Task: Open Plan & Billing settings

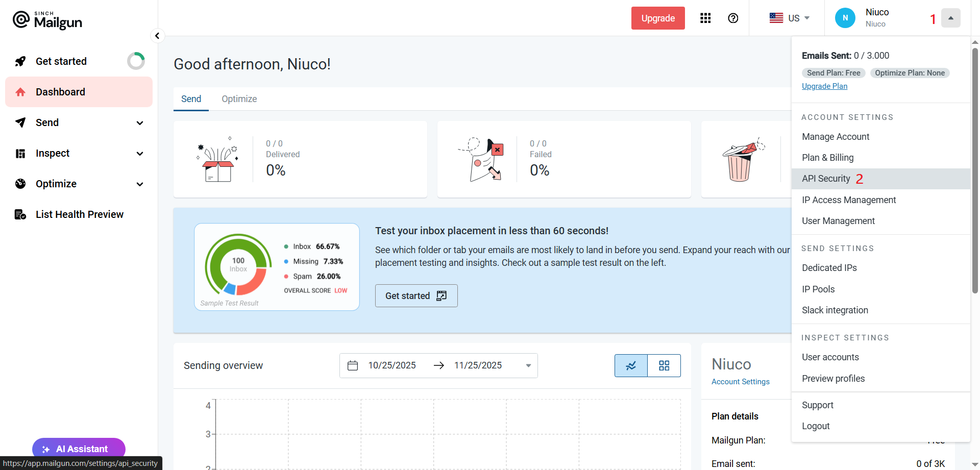Action: (x=881, y=158)
